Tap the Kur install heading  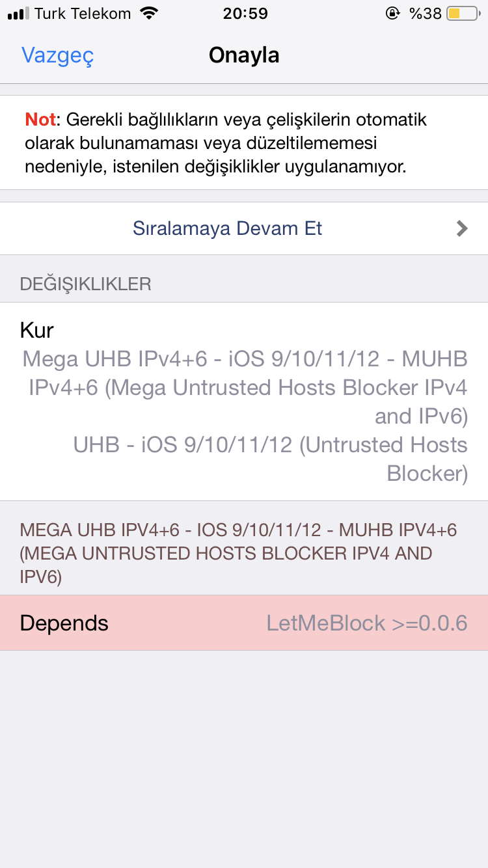(37, 330)
